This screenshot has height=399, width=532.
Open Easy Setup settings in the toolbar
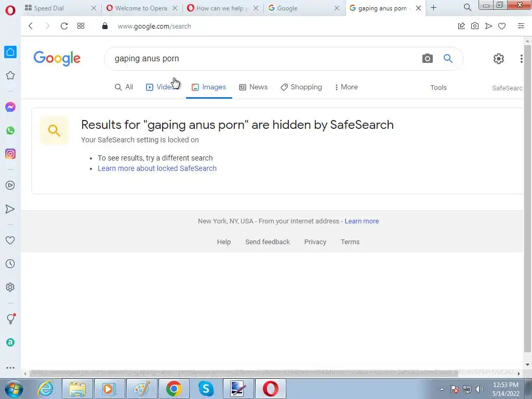click(521, 26)
